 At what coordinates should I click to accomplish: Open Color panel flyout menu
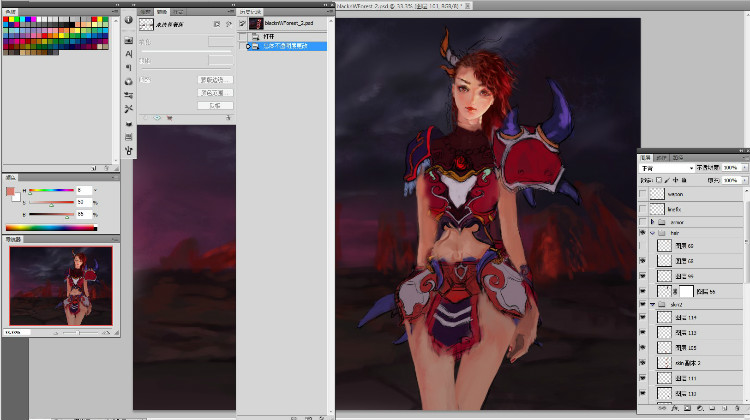coord(115,177)
